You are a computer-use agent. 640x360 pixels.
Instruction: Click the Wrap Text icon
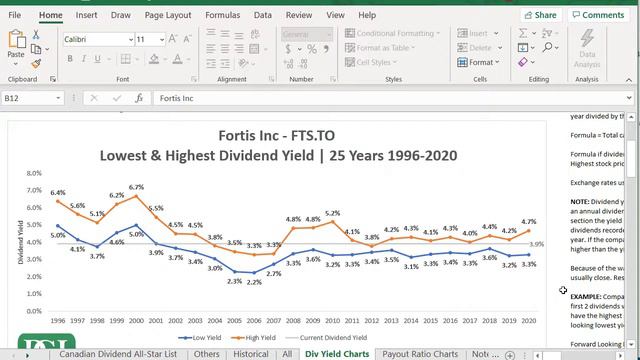[255, 33]
